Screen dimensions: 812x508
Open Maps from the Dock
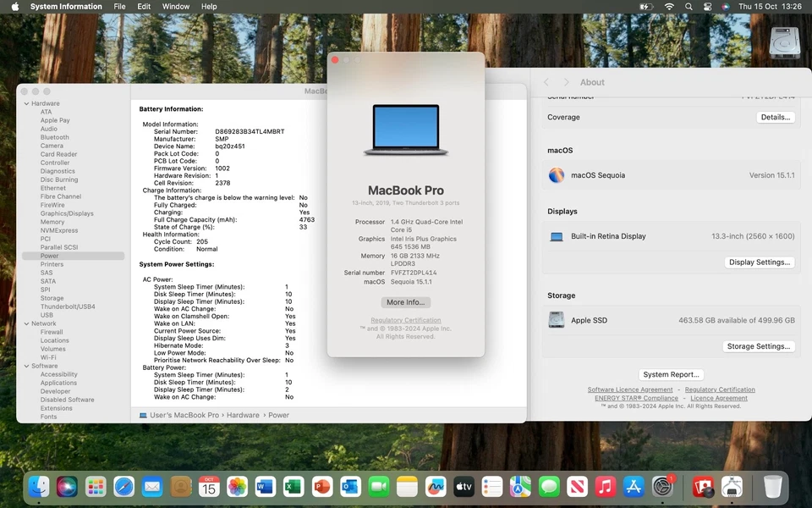520,487
